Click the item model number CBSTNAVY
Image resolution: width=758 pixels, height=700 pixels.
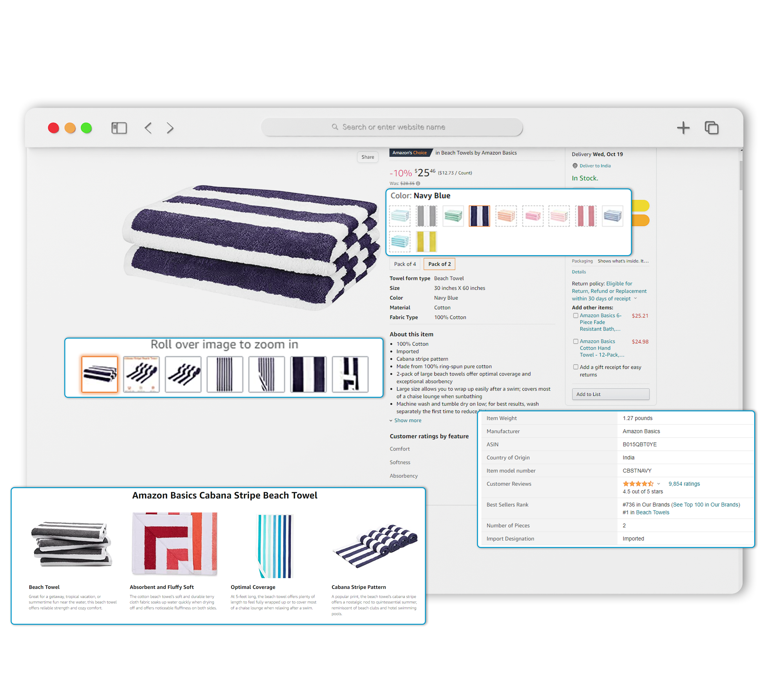[637, 471]
